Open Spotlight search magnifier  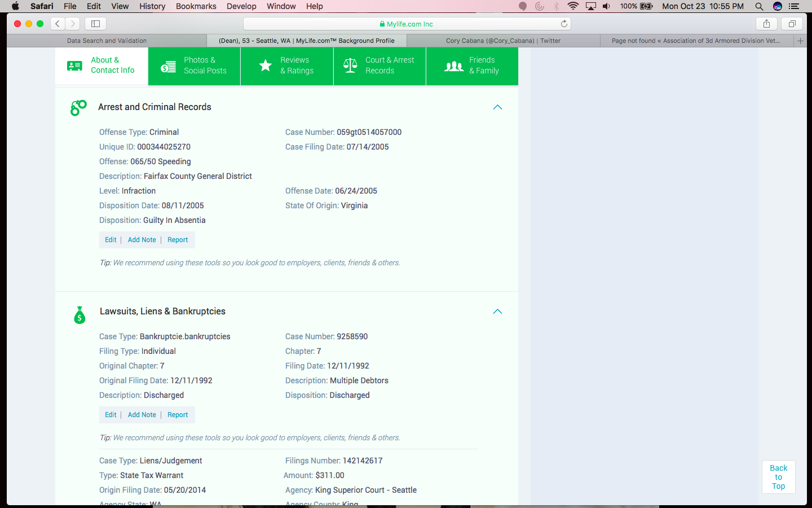[x=759, y=6]
